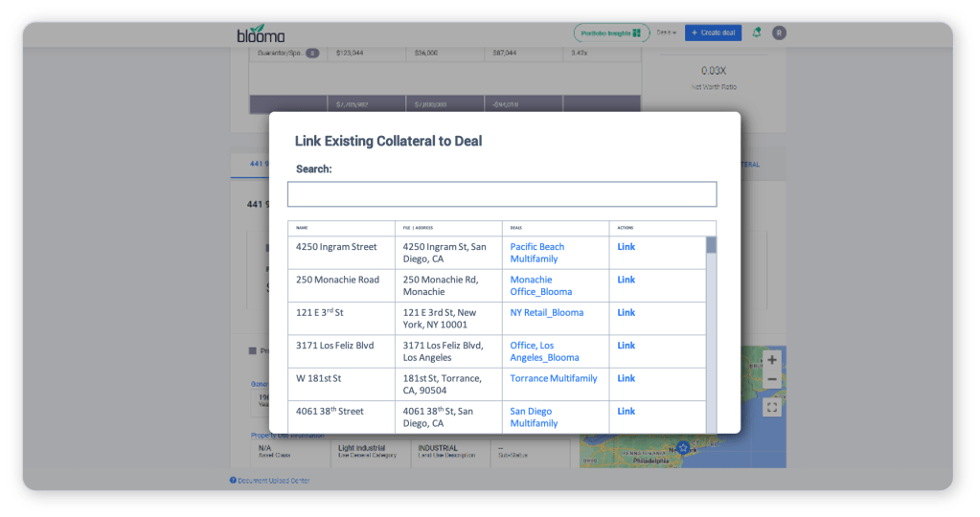Click the 0.03X Net Worth Ratio value

point(713,71)
